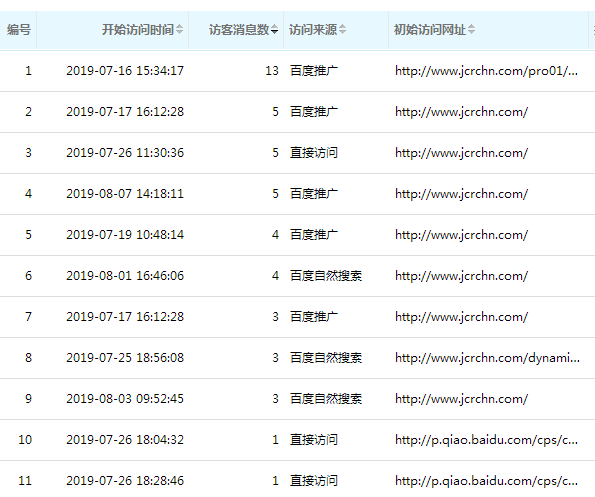Click the 编号 column header
Viewport: 595px width, 497px height.
pyautogui.click(x=18, y=30)
